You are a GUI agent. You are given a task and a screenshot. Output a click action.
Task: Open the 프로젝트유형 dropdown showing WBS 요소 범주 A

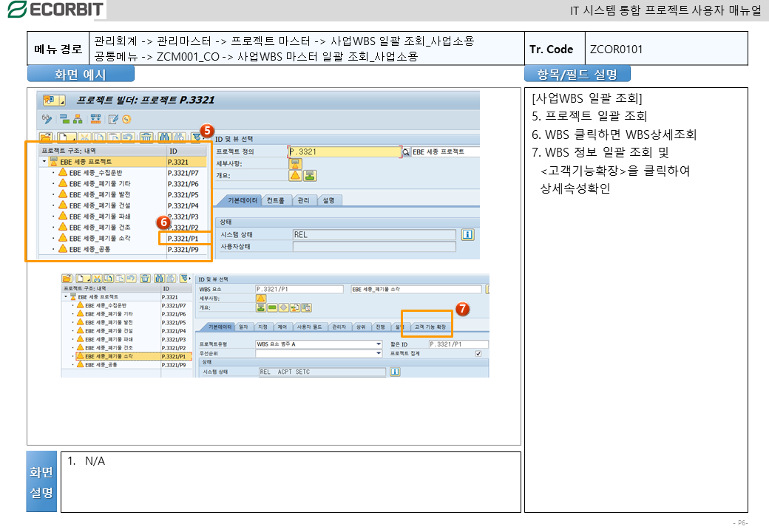pyautogui.click(x=379, y=344)
